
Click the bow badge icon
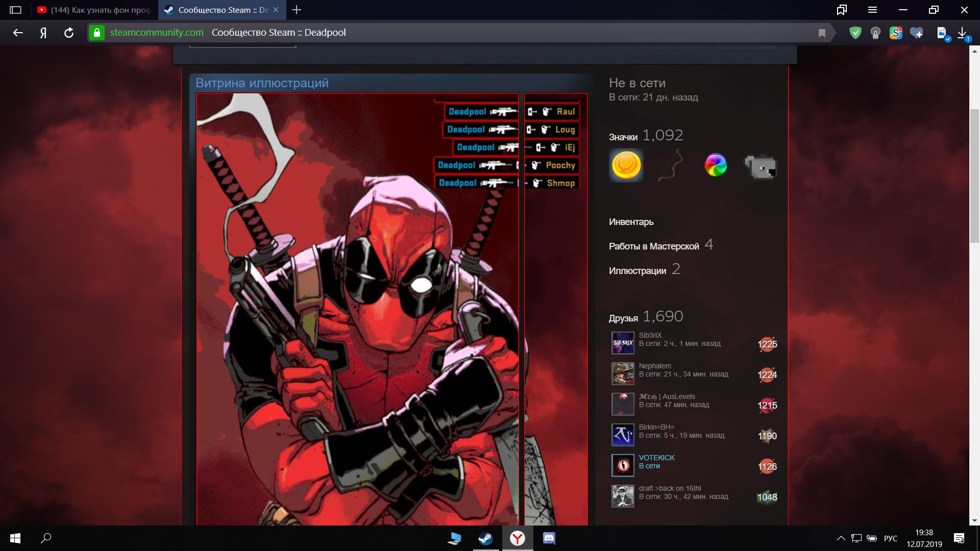670,165
